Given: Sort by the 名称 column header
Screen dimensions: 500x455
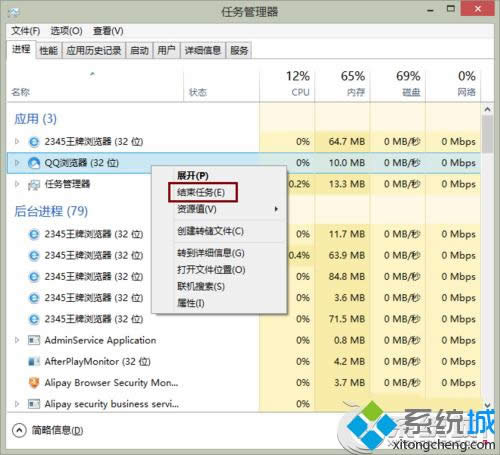Looking at the screenshot, I should point(20,92).
